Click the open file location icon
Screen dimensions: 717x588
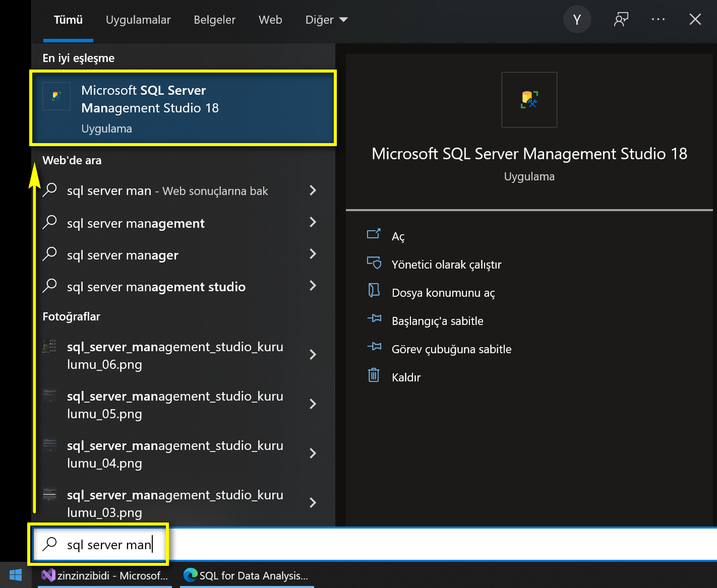point(374,290)
